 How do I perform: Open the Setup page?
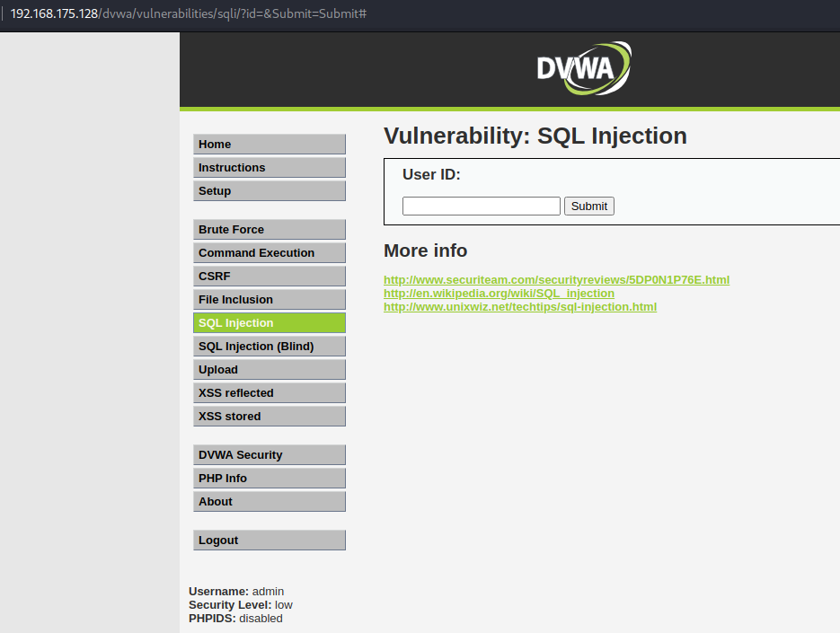(270, 190)
